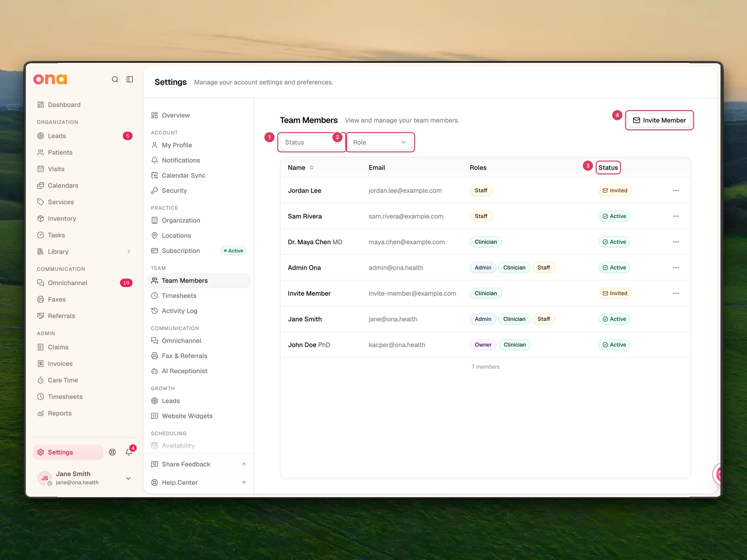
Task: Click the Status column header
Action: [x=608, y=168]
